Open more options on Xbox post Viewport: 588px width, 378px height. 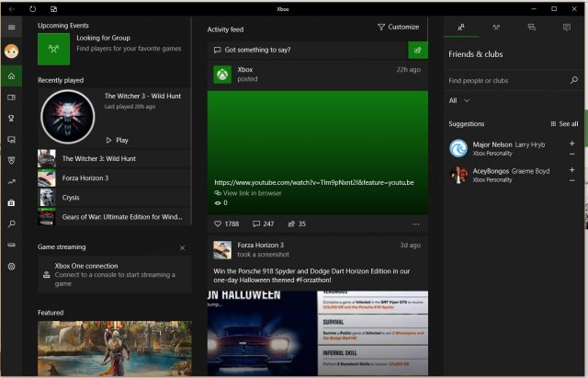click(x=416, y=223)
